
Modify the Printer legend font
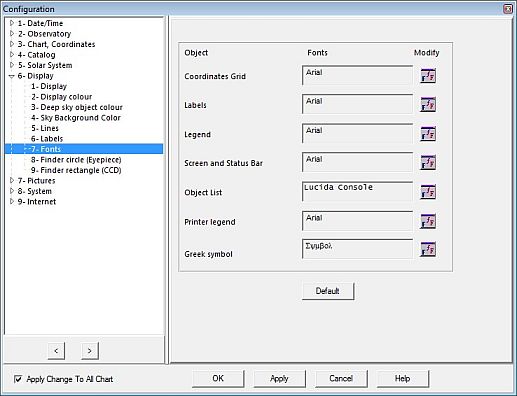pos(428,221)
